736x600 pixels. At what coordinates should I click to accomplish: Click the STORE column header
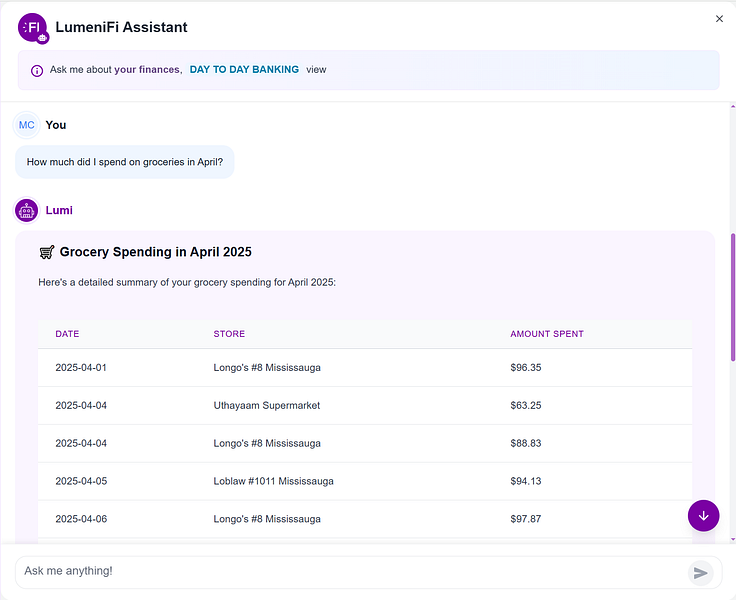click(229, 334)
